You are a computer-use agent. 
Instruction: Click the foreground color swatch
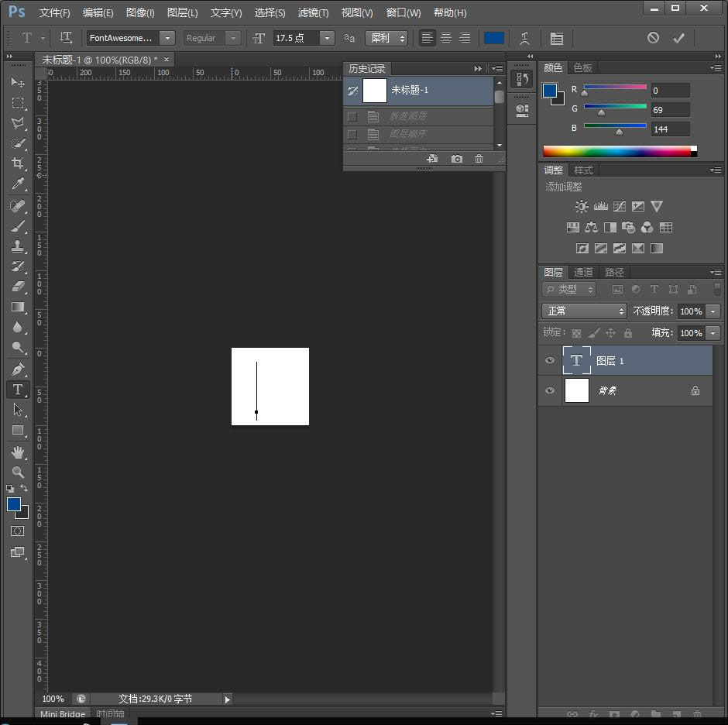(14, 504)
